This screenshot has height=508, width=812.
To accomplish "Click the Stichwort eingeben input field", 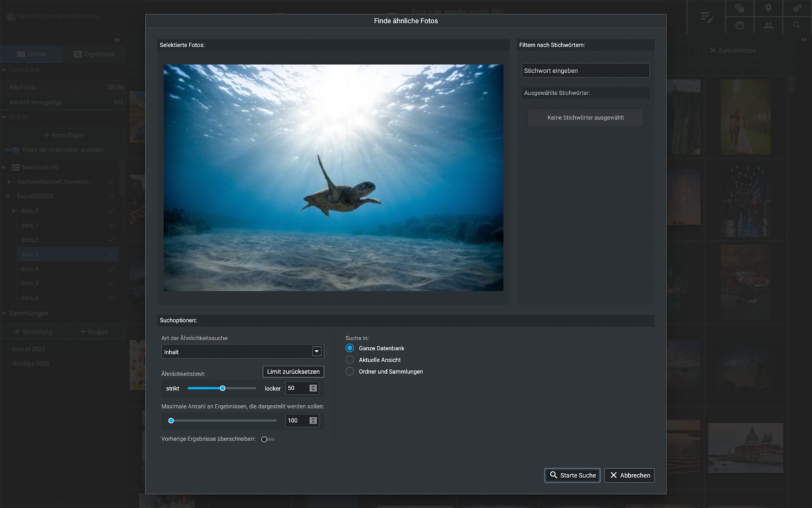I will pos(585,70).
